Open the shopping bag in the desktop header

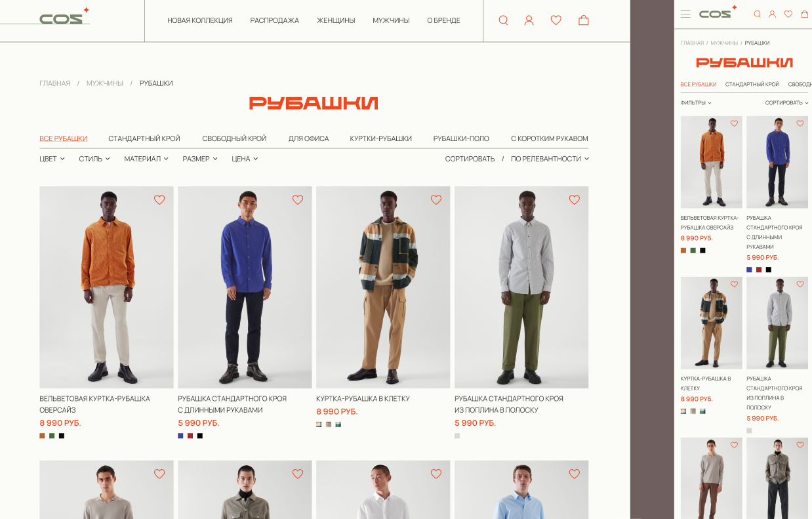(584, 20)
